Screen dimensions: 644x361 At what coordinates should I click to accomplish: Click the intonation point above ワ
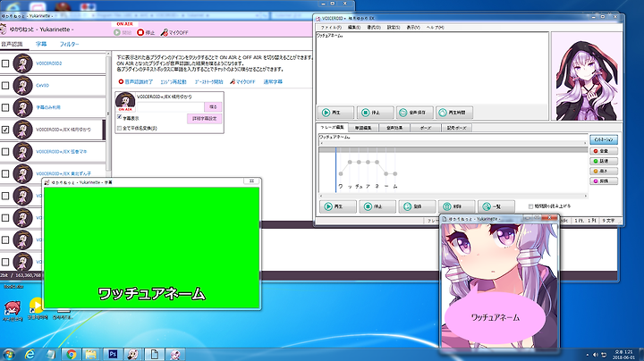pos(341,174)
